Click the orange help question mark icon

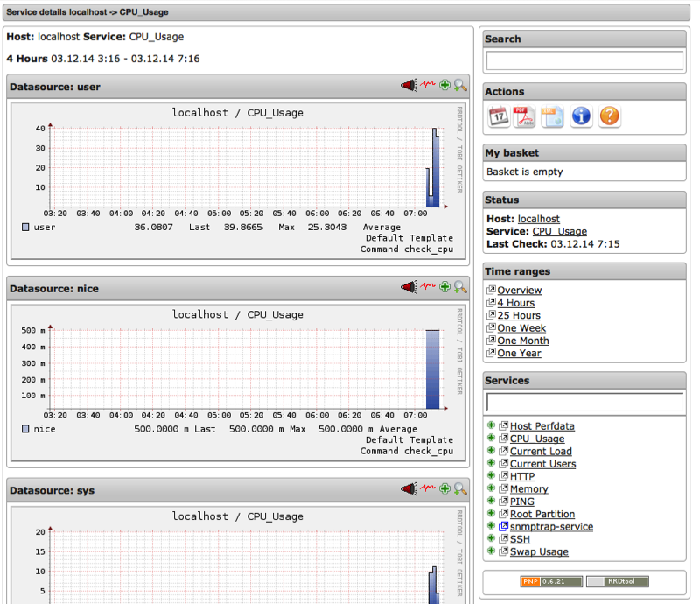(x=609, y=116)
